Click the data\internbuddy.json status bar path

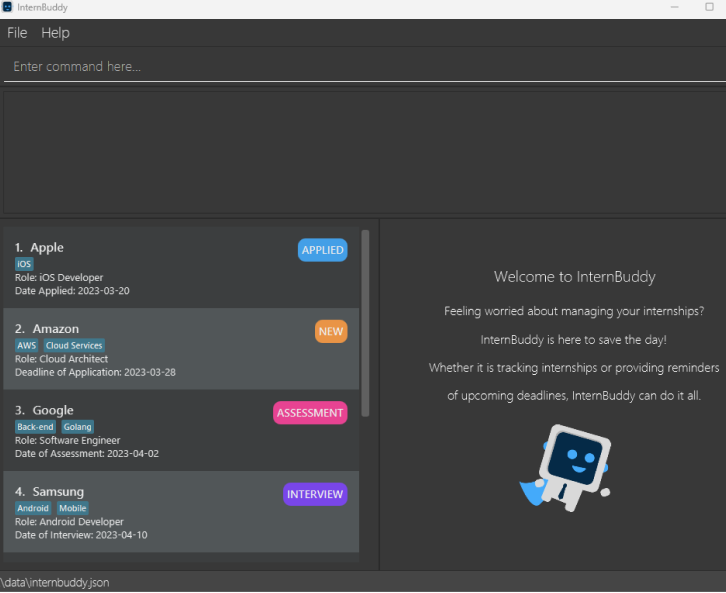coord(55,582)
